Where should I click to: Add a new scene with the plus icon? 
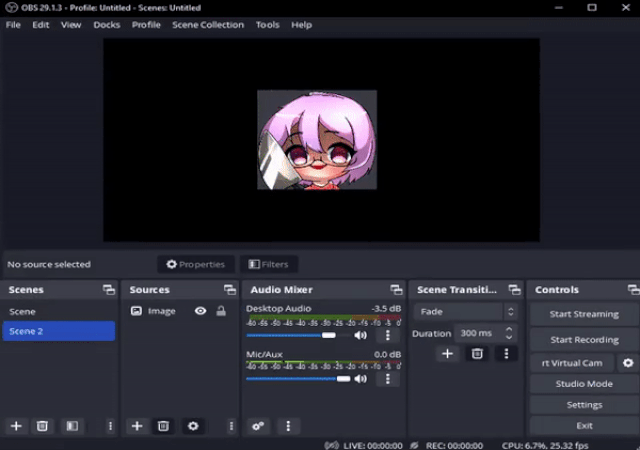[x=16, y=426]
